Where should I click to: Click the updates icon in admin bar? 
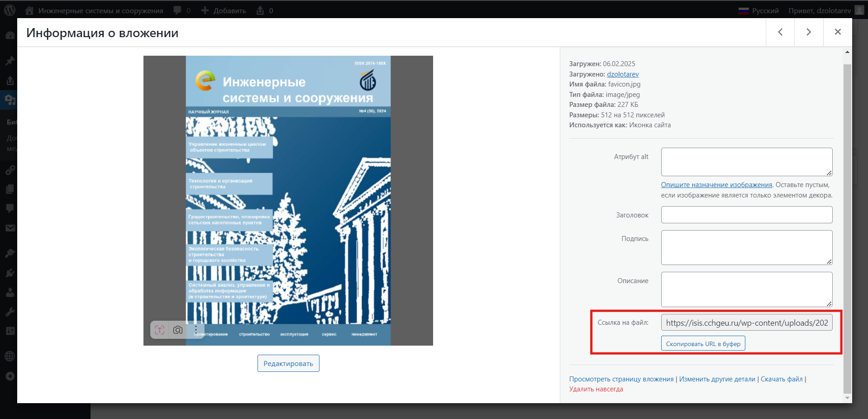(260, 10)
